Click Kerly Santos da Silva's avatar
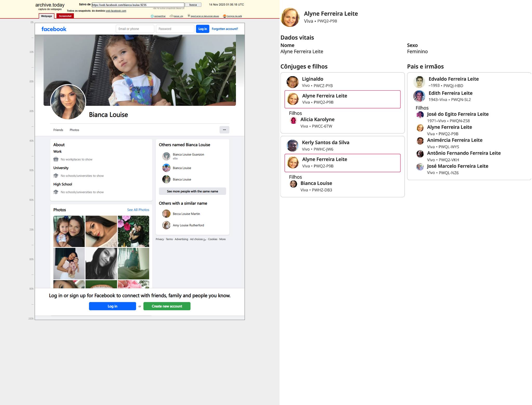 tap(292, 145)
